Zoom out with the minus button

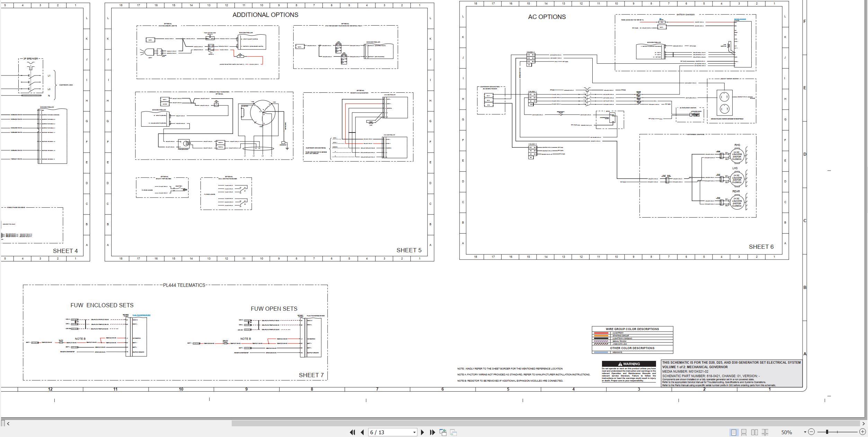pos(811,432)
